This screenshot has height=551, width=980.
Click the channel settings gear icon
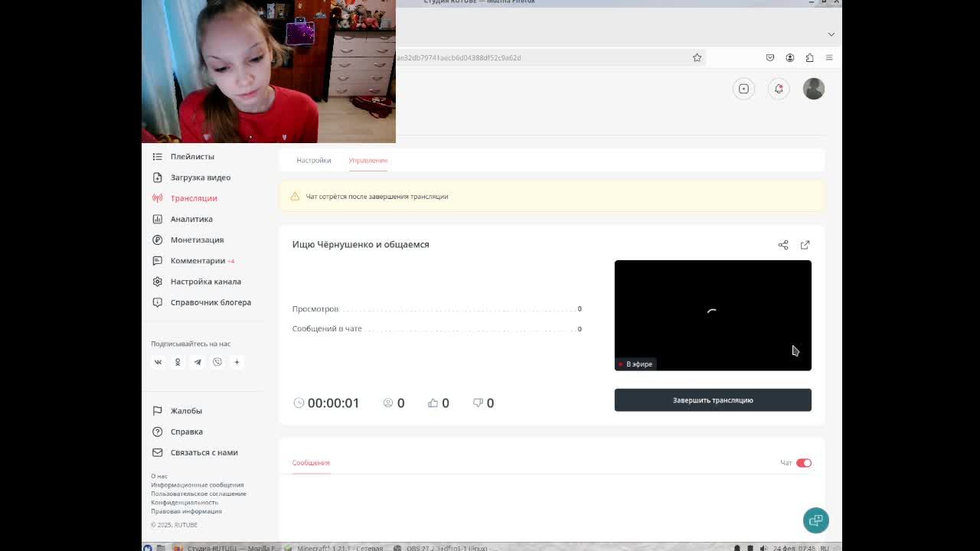click(157, 282)
